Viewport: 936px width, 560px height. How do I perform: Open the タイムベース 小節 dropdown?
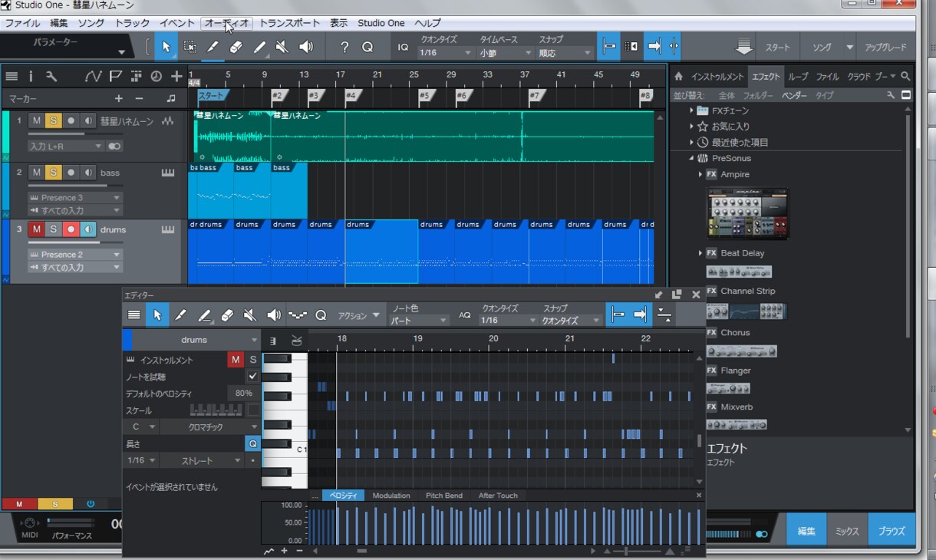[506, 53]
